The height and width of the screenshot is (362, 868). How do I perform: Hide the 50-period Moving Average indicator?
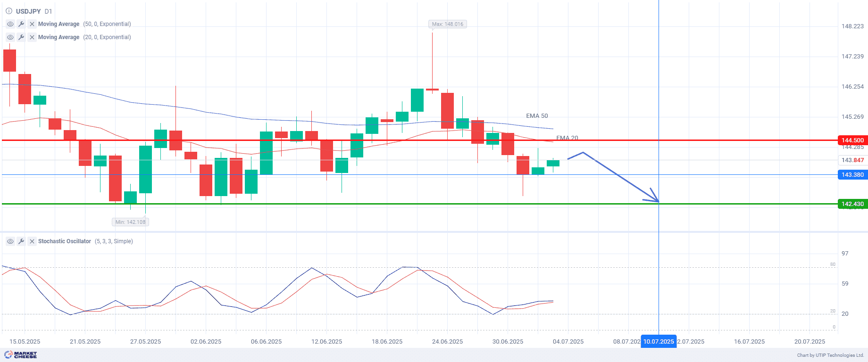[10, 24]
